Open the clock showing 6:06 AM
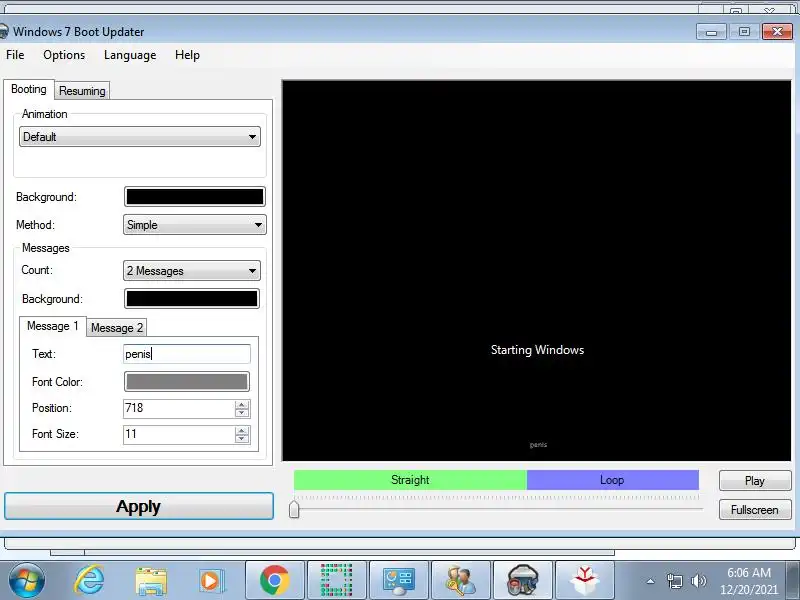 pyautogui.click(x=749, y=581)
